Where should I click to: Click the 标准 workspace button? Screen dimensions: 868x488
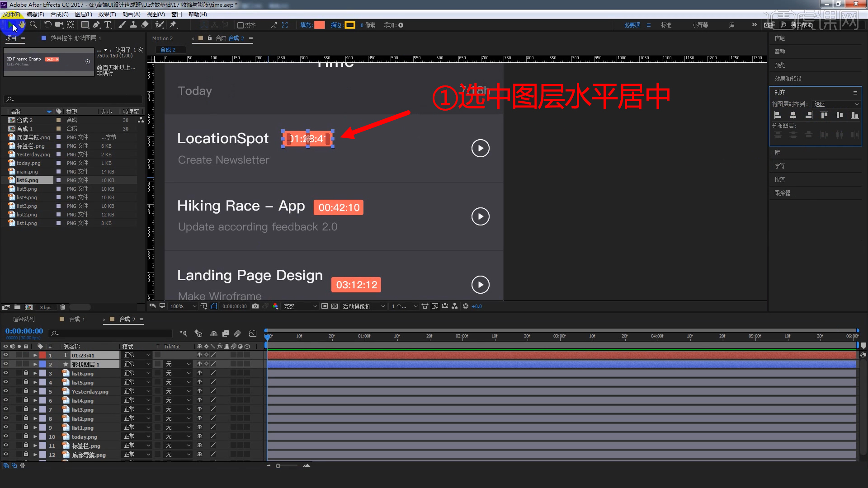click(665, 25)
